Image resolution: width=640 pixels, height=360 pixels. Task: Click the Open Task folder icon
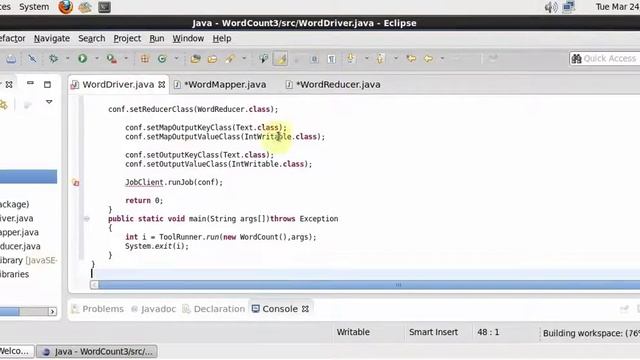(212, 59)
